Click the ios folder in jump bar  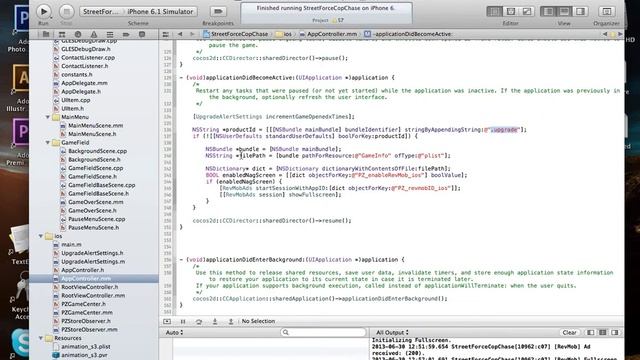click(284, 34)
